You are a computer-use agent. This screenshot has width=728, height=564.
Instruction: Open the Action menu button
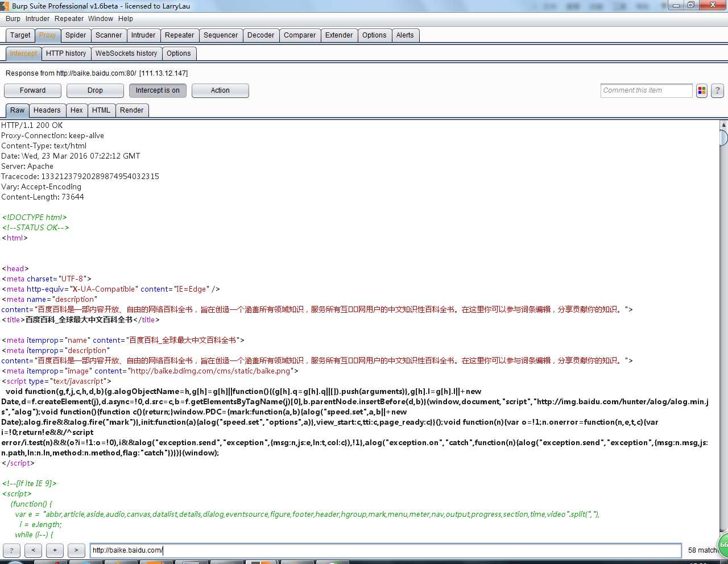pyautogui.click(x=220, y=90)
